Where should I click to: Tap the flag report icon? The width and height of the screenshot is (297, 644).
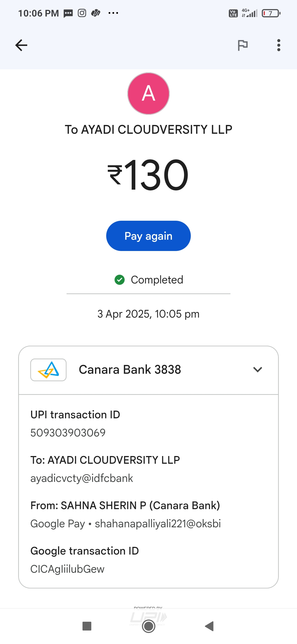click(x=243, y=45)
